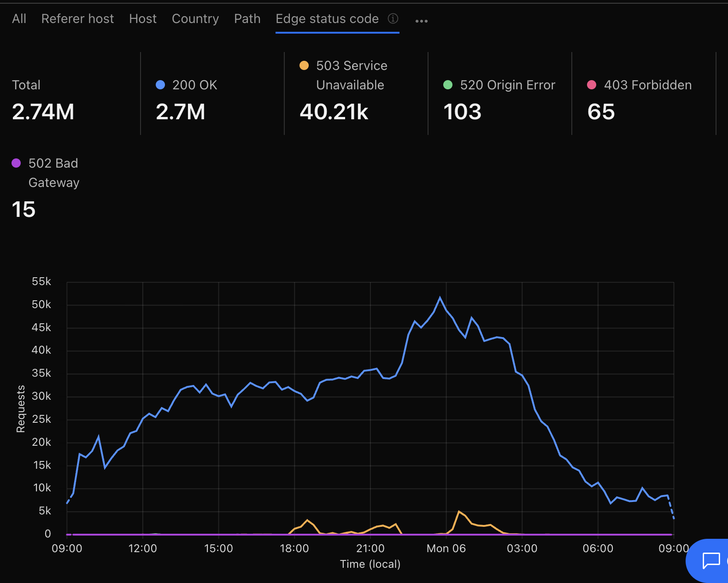Click the Total requests value 2.74M
The image size is (728, 583).
[43, 112]
